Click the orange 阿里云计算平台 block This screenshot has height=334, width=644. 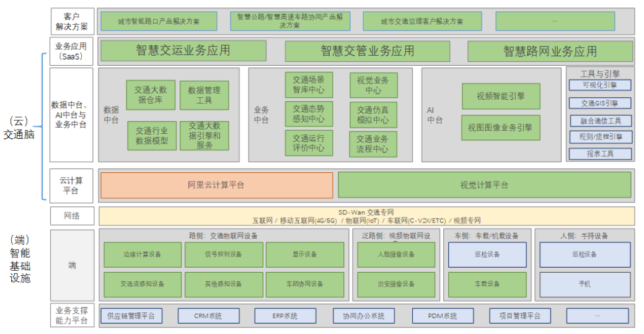point(216,185)
